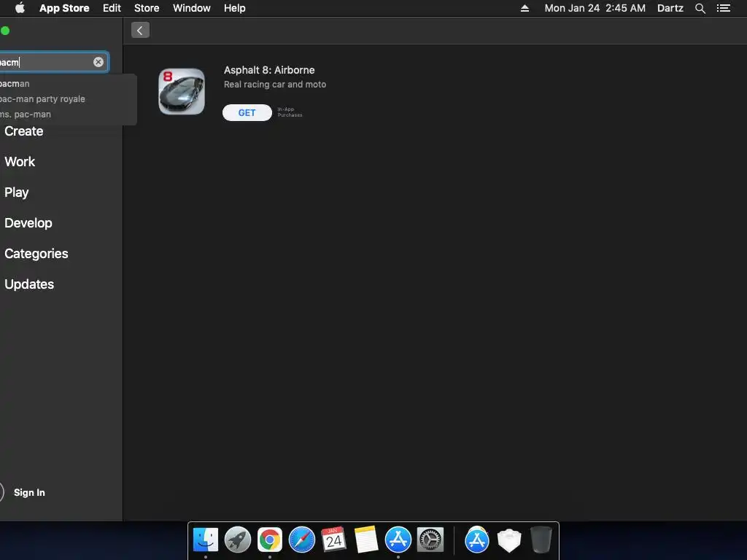Open the Develop sidebar section

click(x=28, y=223)
